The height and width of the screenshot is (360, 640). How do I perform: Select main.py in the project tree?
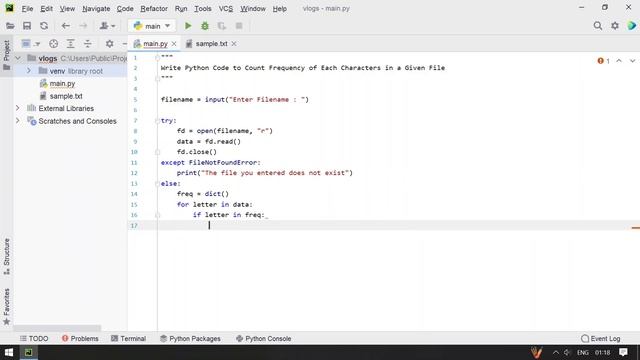[x=62, y=84]
